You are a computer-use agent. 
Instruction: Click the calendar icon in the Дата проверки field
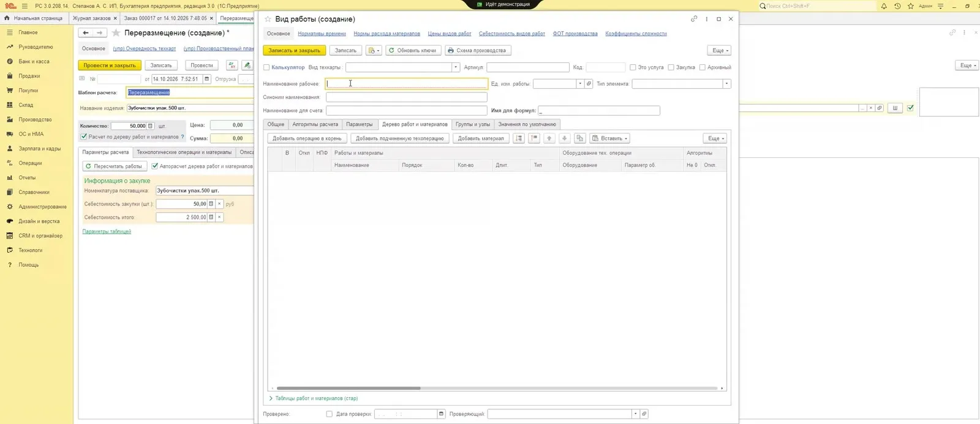pos(441,414)
